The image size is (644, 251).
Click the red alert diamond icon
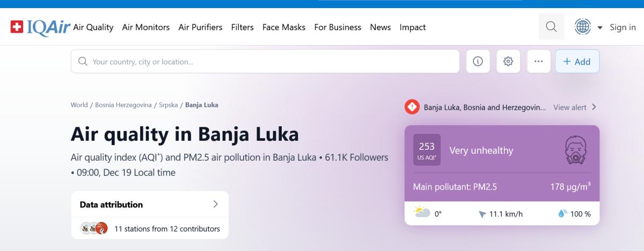pyautogui.click(x=412, y=107)
